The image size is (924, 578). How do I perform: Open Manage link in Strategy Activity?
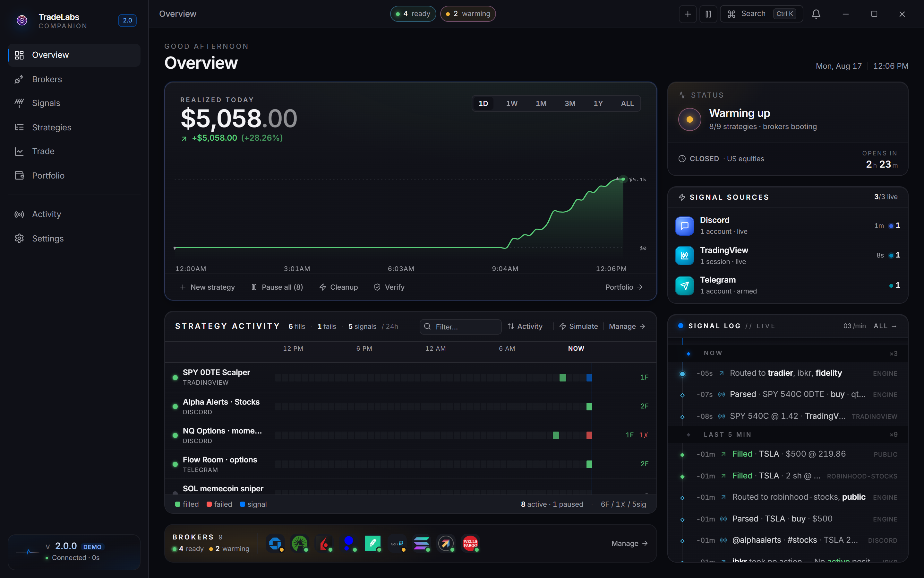627,327
